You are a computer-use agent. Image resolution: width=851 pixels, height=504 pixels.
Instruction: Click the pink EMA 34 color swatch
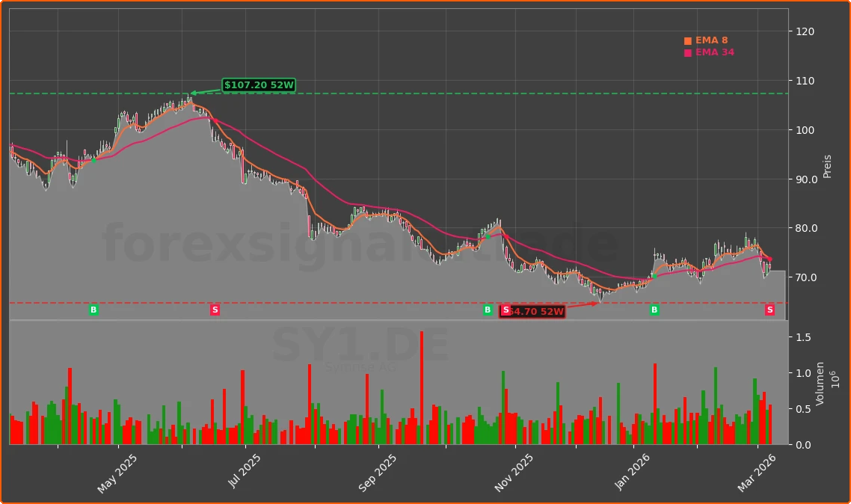point(687,53)
